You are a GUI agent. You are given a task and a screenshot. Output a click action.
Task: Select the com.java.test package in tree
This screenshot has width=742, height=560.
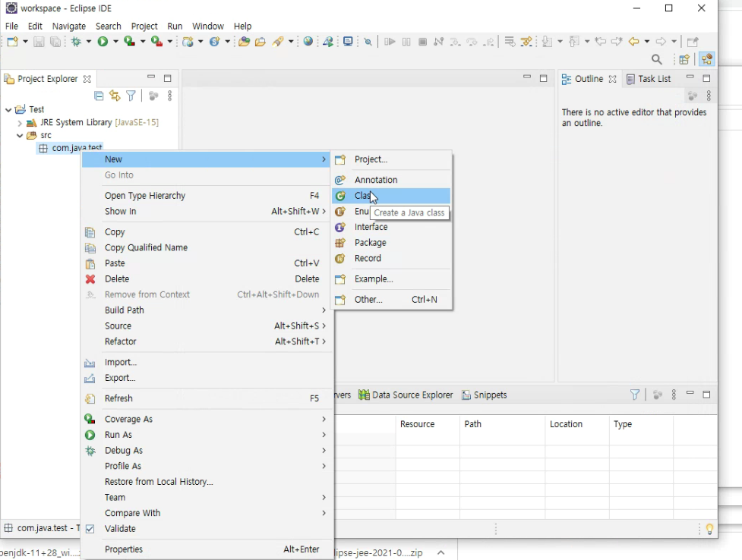pyautogui.click(x=70, y=147)
